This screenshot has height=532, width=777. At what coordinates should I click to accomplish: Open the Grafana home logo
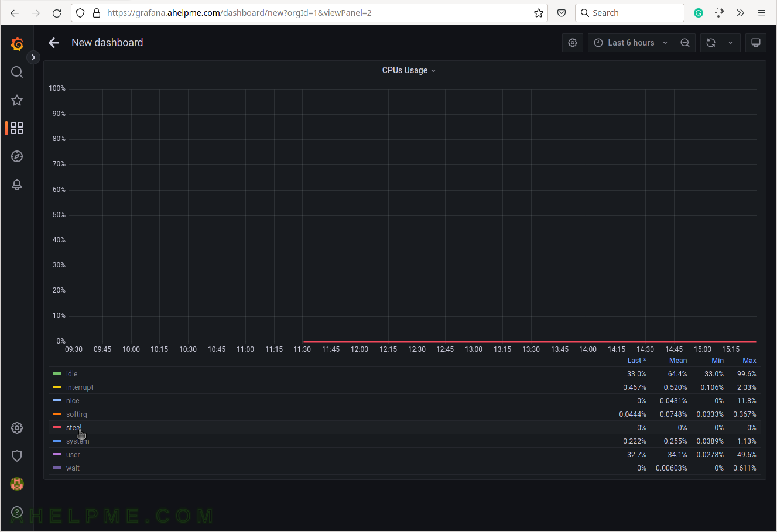pos(17,44)
